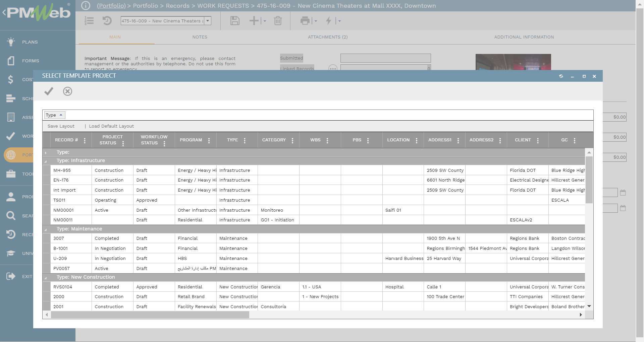Click the Save record disk icon
The width and height of the screenshot is (644, 342).
[x=234, y=21]
